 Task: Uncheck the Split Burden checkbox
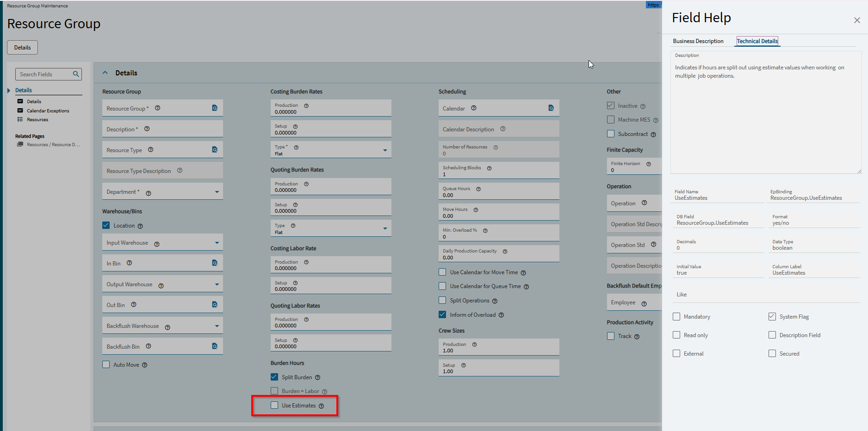click(274, 377)
